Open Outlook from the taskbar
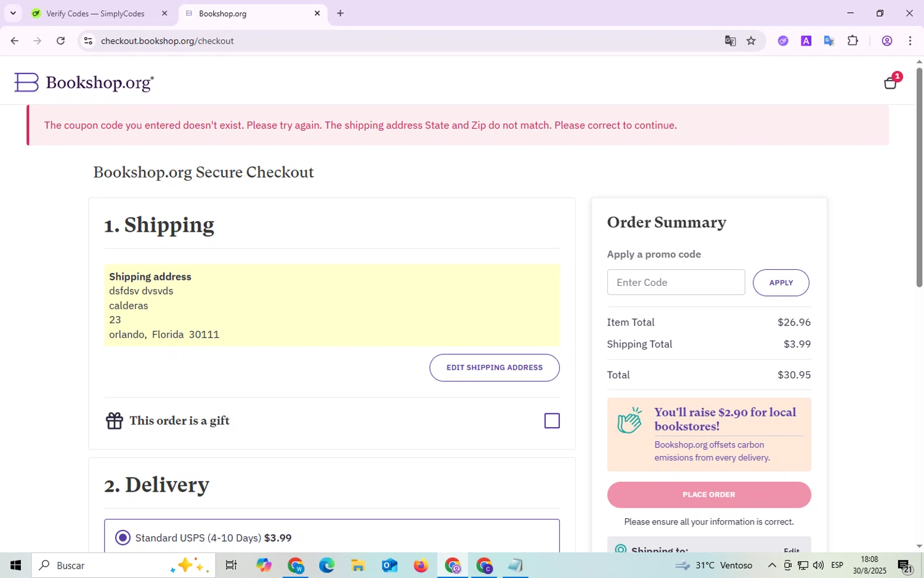 389,565
